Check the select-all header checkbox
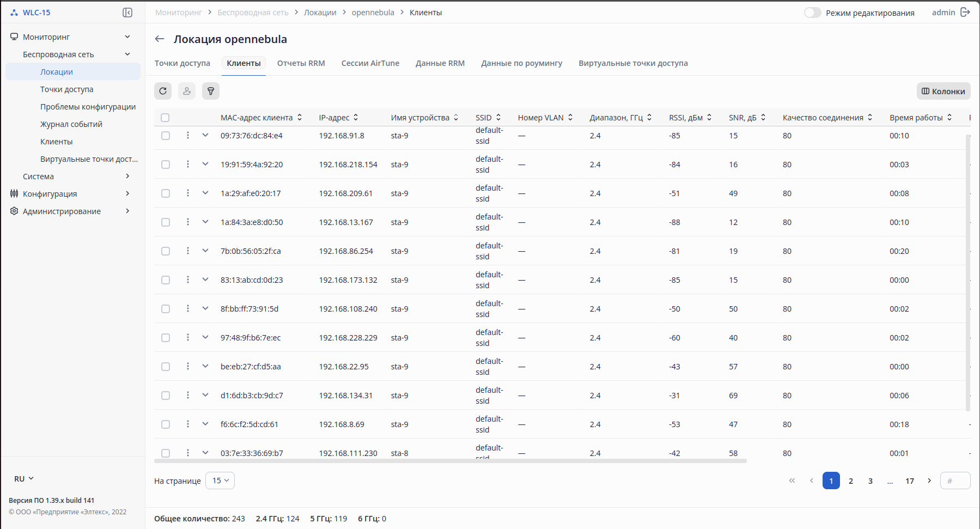The height and width of the screenshot is (529, 980). tap(165, 118)
